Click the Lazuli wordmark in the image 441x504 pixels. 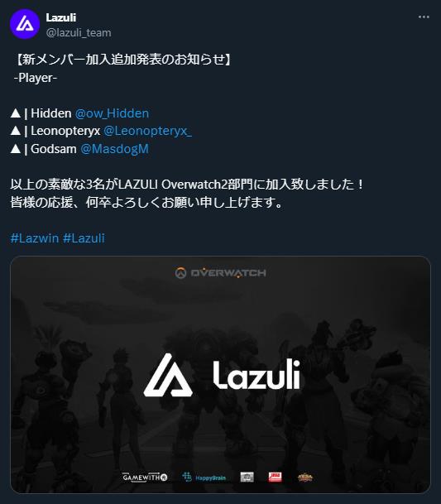(256, 375)
